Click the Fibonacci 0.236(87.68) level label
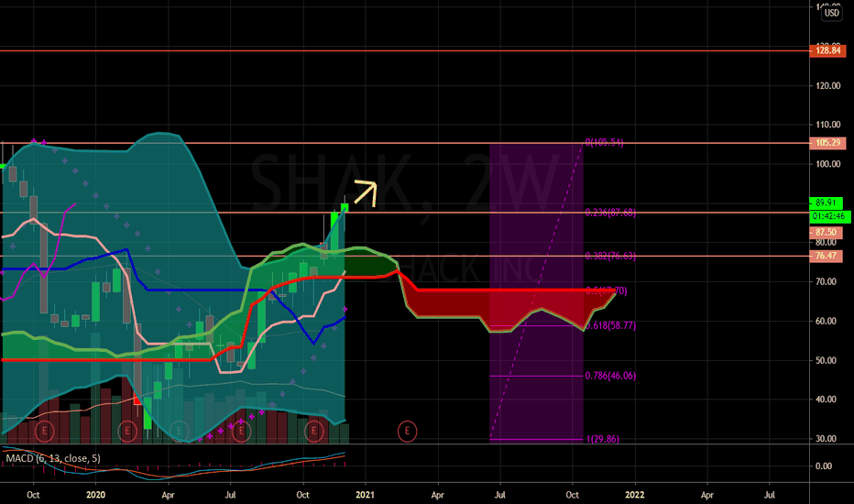 (x=610, y=213)
